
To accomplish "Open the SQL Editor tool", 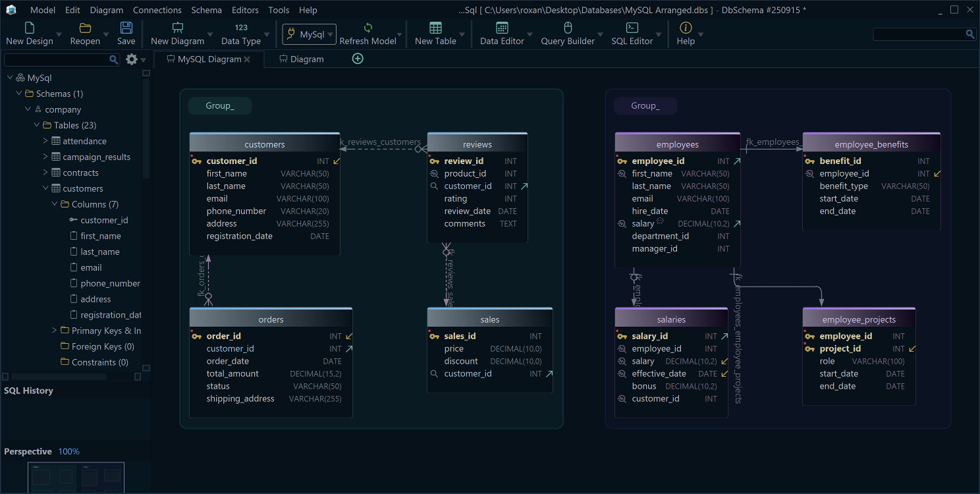I will pos(632,28).
